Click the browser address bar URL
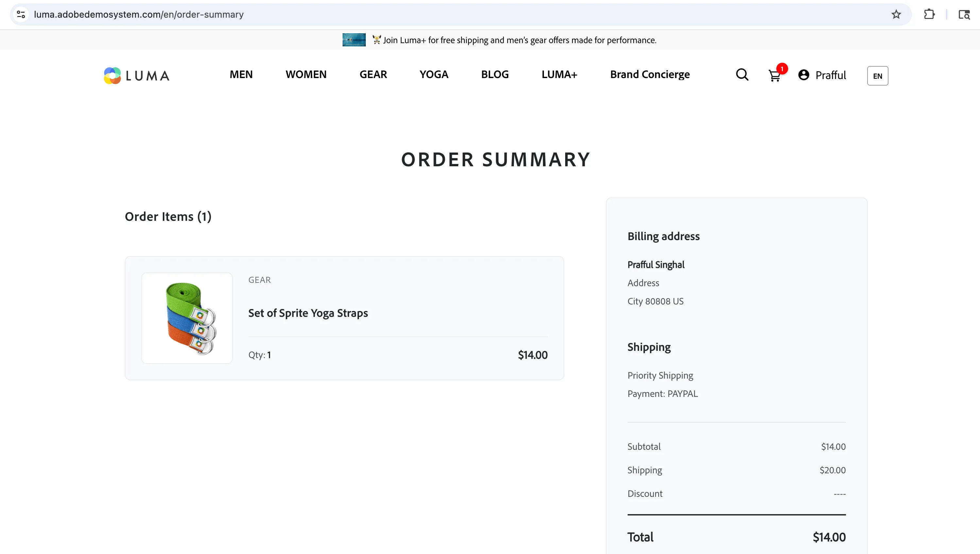Image resolution: width=980 pixels, height=554 pixels. tap(139, 14)
